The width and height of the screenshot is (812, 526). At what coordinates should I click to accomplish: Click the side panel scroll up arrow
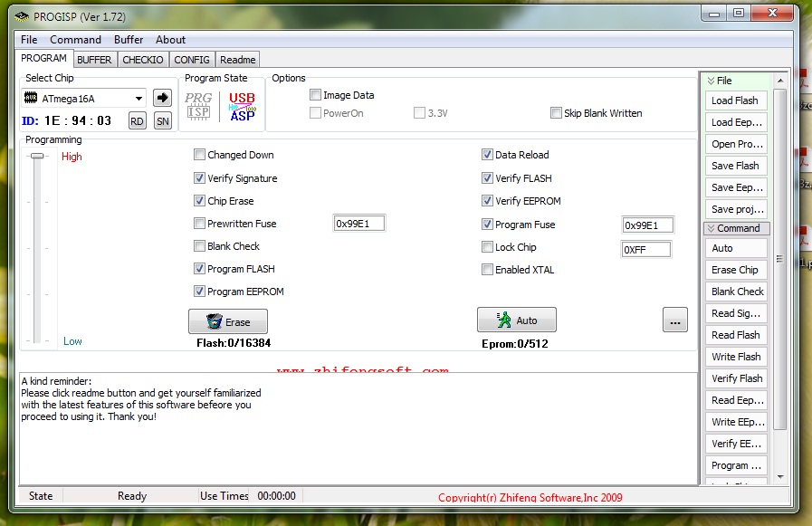[x=780, y=81]
